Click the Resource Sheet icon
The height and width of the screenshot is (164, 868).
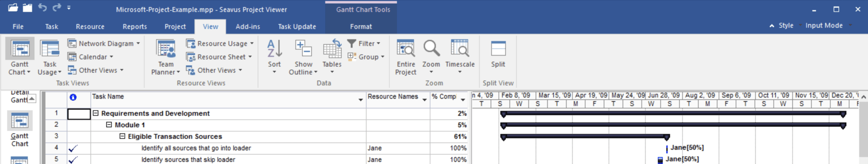click(190, 57)
